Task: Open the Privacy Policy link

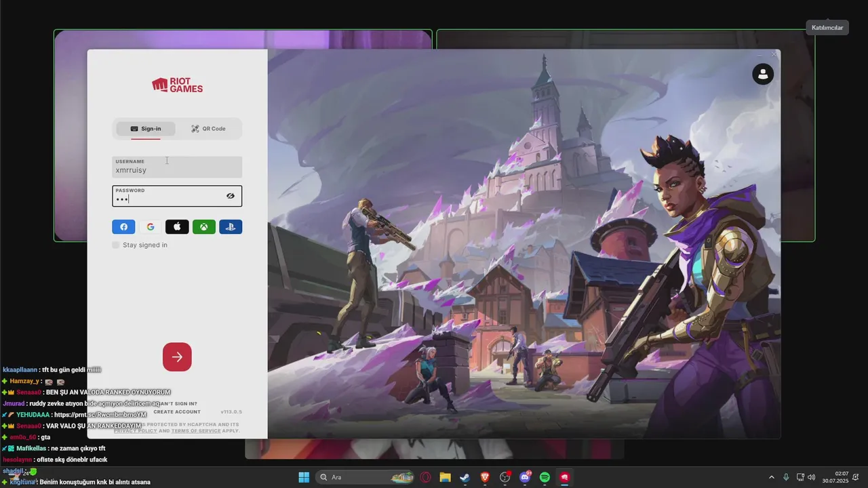Action: pos(136,431)
